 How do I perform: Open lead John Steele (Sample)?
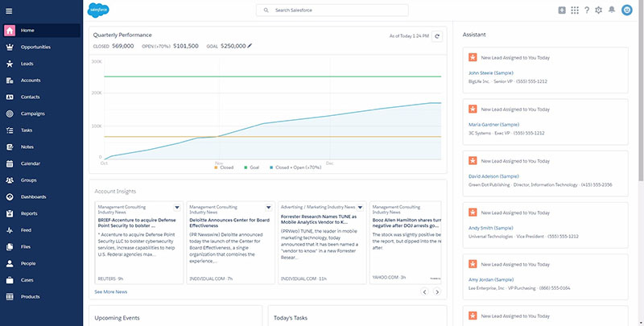tap(491, 73)
